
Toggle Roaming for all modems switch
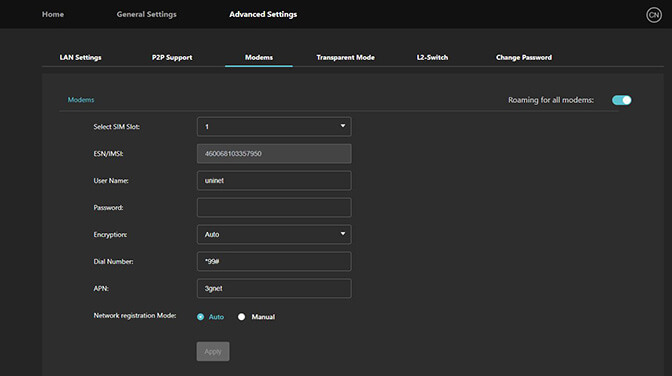621,100
